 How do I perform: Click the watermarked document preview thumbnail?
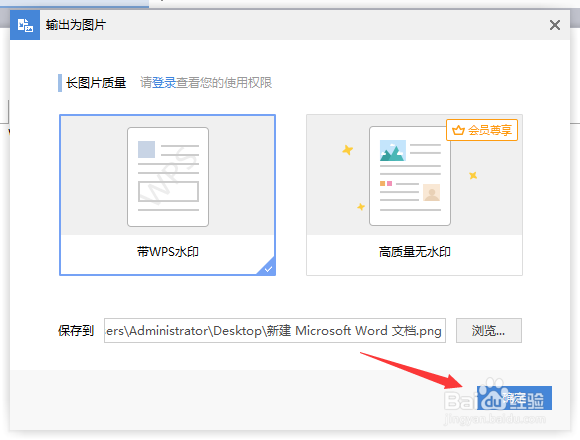point(168,177)
